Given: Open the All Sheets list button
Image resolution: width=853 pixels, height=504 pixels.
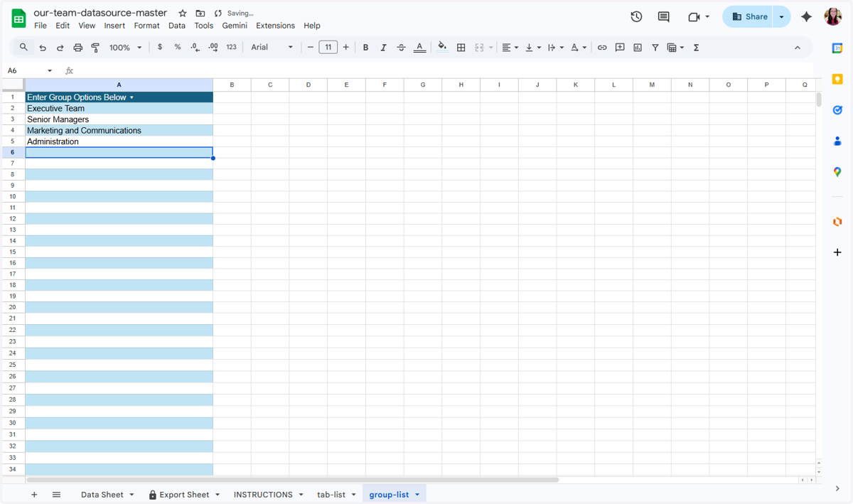Looking at the screenshot, I should 56,495.
